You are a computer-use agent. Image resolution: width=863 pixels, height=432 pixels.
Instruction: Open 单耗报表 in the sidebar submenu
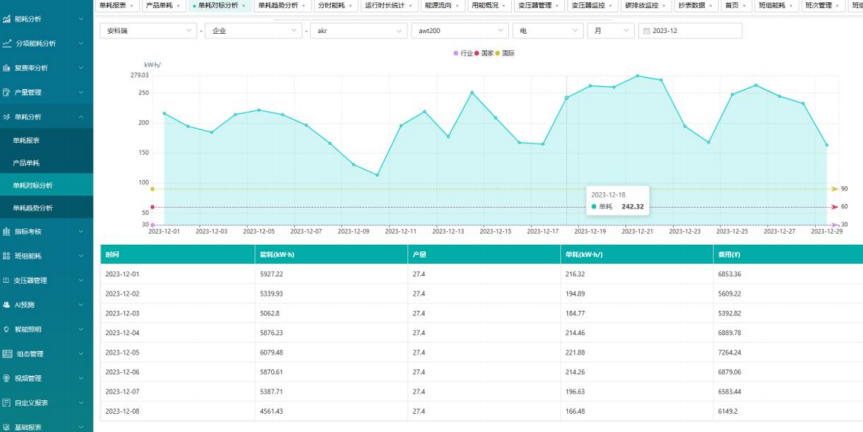coord(46,140)
